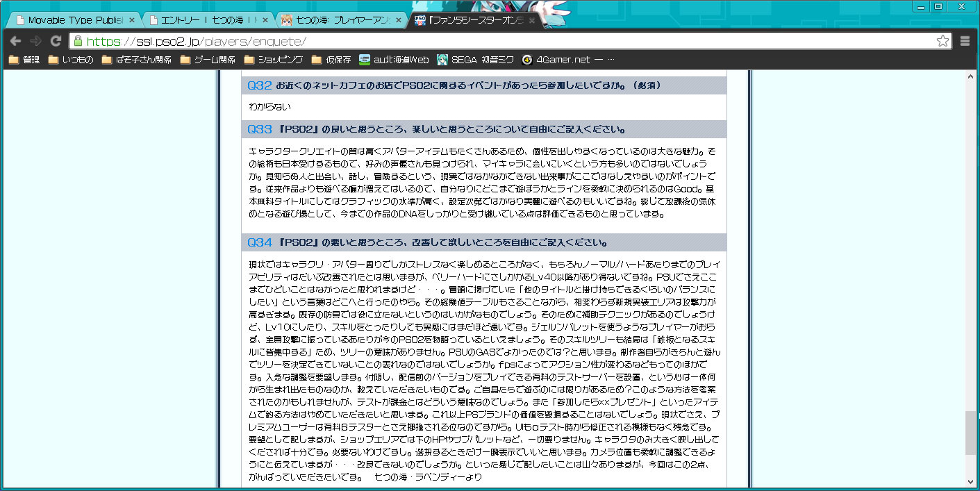980x491 pixels.
Task: Bookmark this page with the star
Action: point(942,41)
